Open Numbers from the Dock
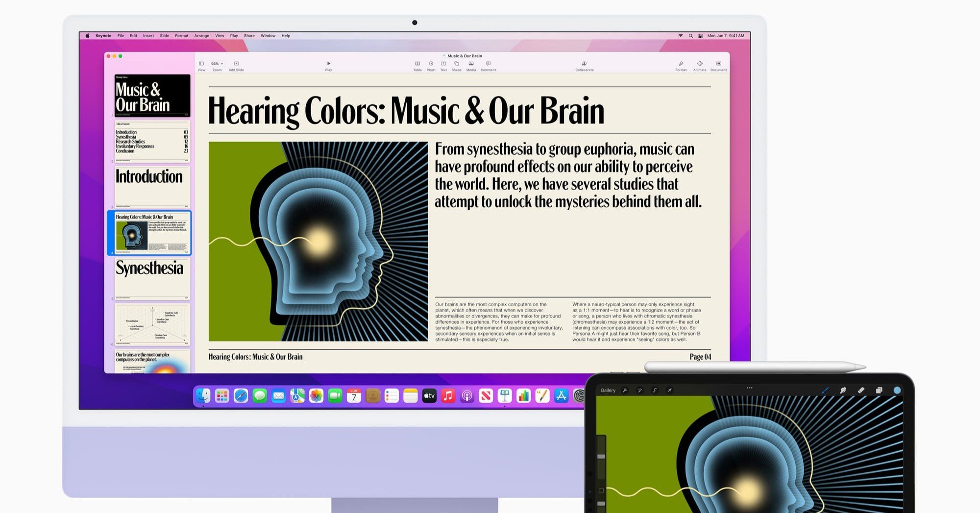 click(x=524, y=396)
